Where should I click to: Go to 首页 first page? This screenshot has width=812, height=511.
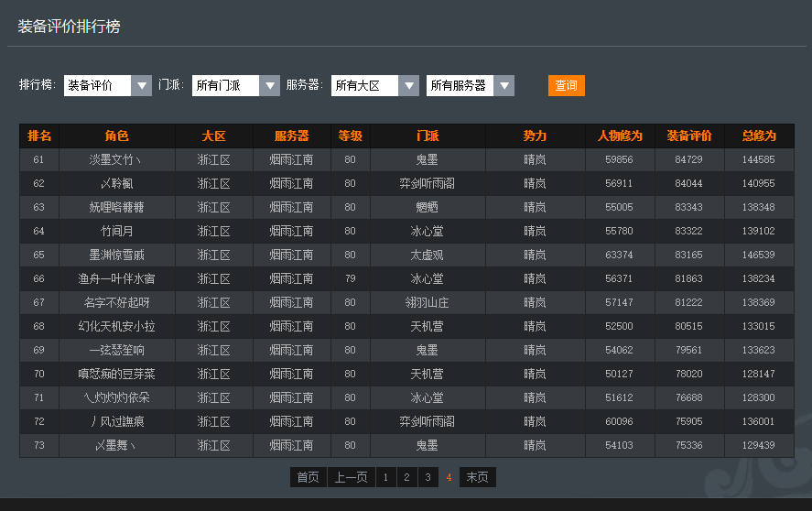(308, 477)
